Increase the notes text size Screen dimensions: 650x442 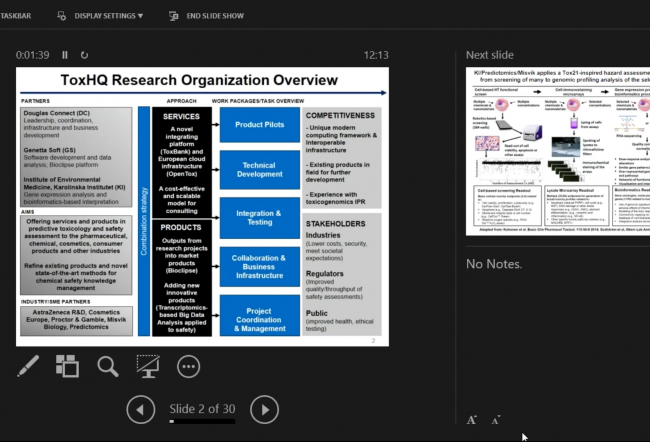(x=472, y=420)
